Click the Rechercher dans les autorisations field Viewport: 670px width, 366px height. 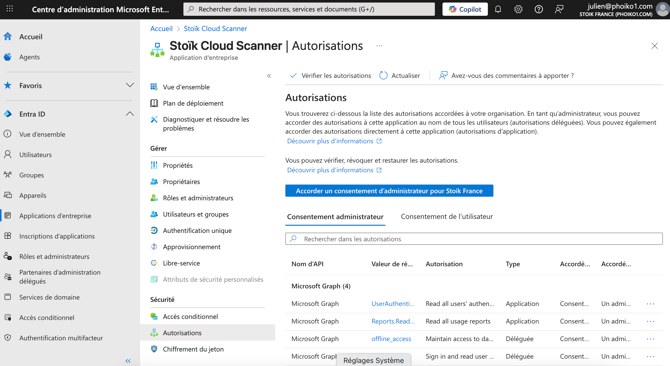coord(473,239)
